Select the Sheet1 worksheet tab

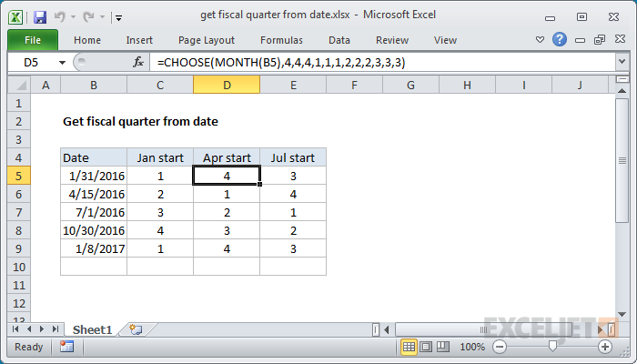coord(92,329)
